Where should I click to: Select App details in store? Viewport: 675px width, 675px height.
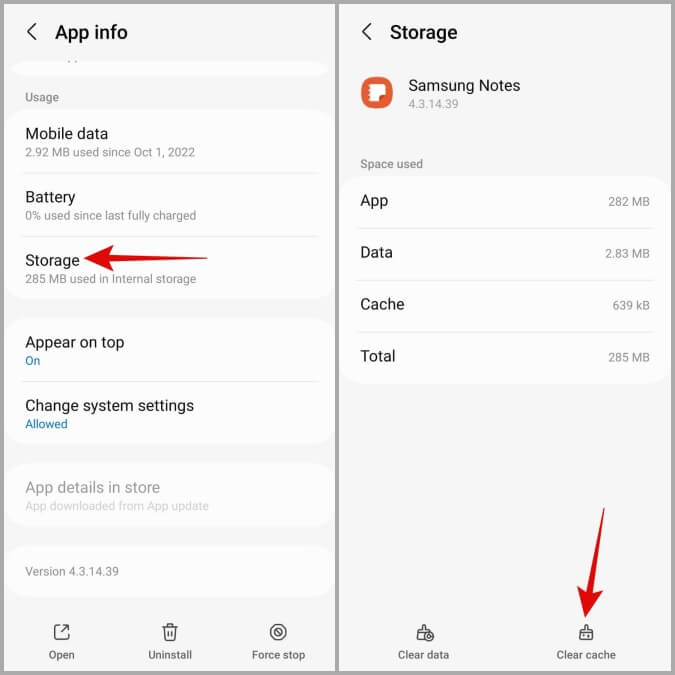coord(170,495)
